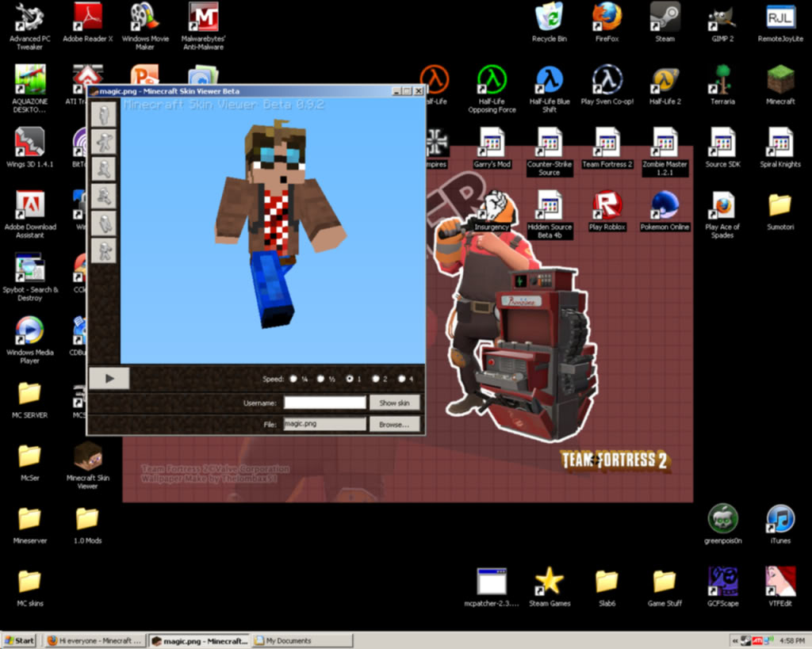Open Adobe Reader X desktop icon
The height and width of the screenshot is (649, 812).
pos(87,22)
